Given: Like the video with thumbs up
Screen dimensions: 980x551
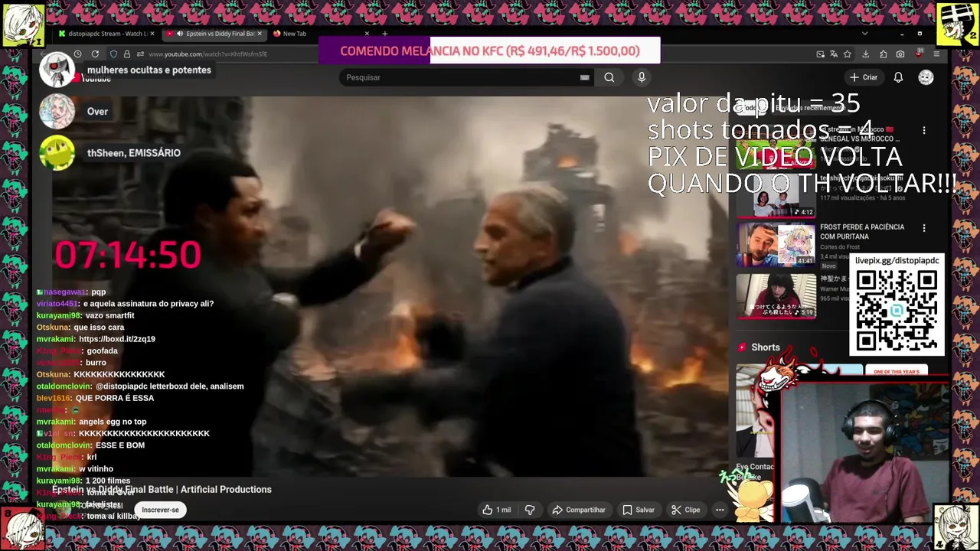Looking at the screenshot, I should pyautogui.click(x=495, y=510).
